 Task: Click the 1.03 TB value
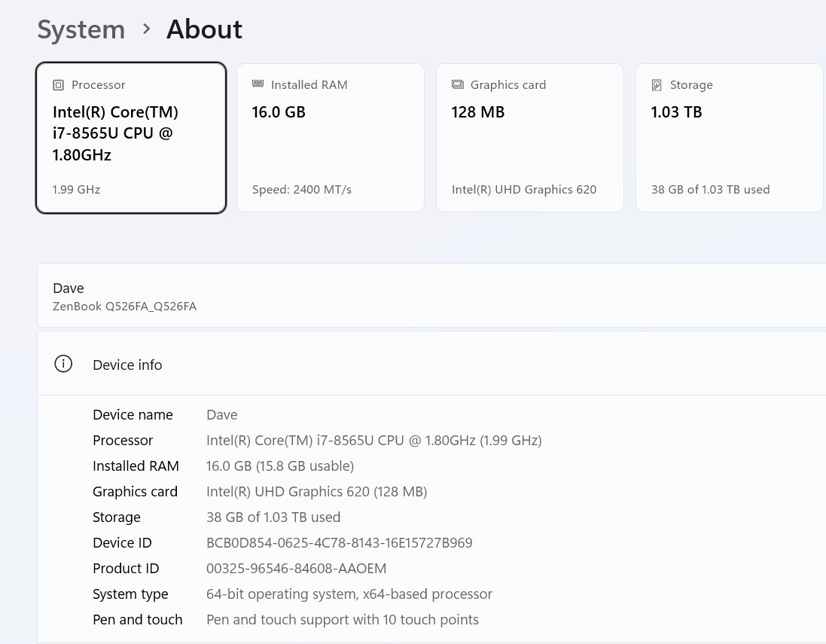coord(676,112)
